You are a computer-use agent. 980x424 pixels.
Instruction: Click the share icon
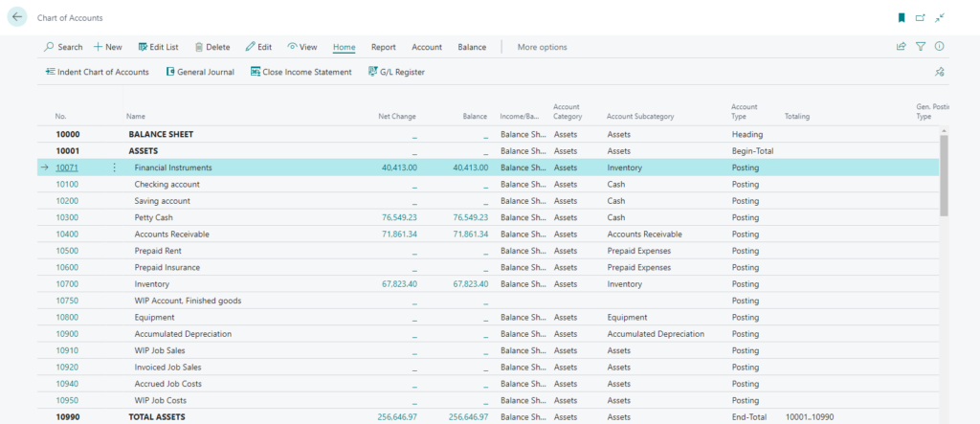(x=901, y=46)
